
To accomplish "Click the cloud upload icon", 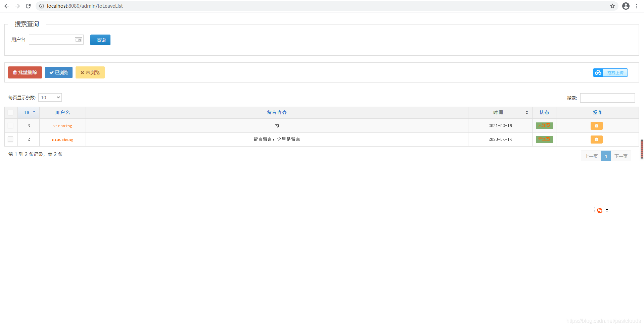I will (x=598, y=72).
